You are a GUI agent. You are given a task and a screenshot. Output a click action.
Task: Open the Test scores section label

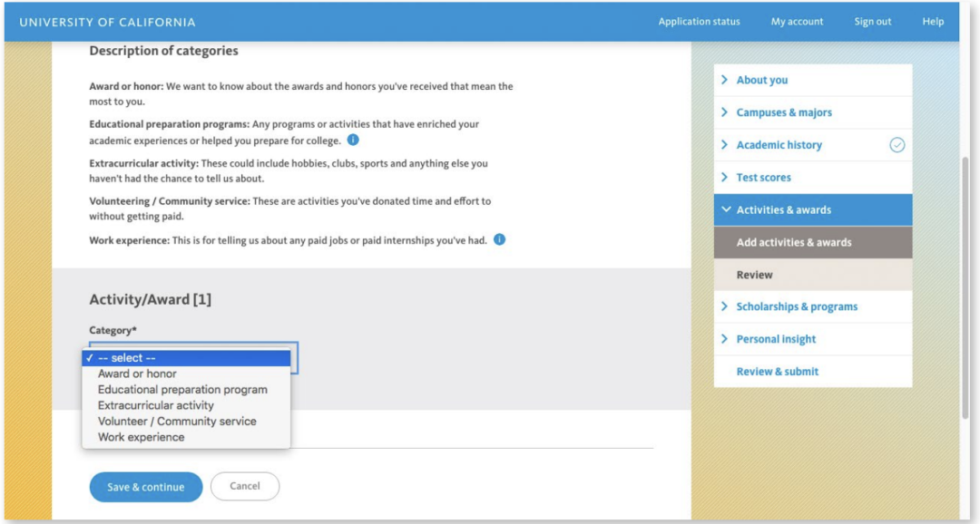point(763,178)
